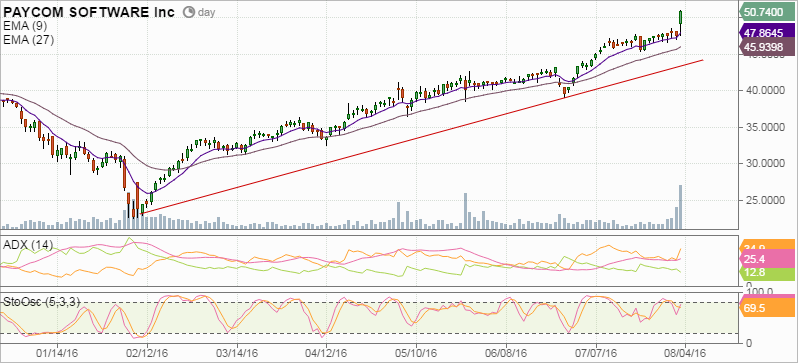Click the 07/07/16 date label
This screenshot has width=798, height=363.
595,352
